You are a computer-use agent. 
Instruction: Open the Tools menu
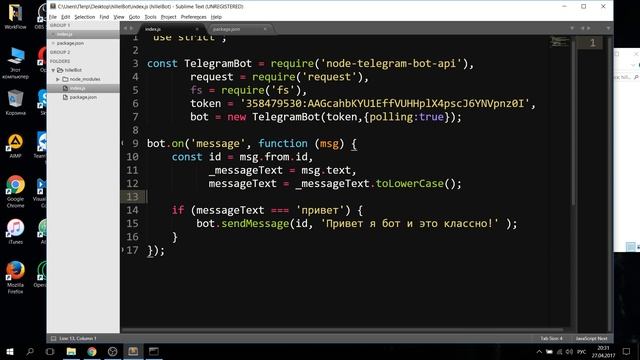click(150, 17)
